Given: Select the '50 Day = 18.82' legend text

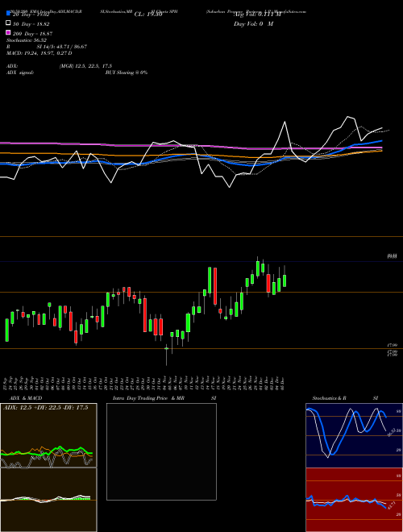Looking at the screenshot, I should coord(31,24).
